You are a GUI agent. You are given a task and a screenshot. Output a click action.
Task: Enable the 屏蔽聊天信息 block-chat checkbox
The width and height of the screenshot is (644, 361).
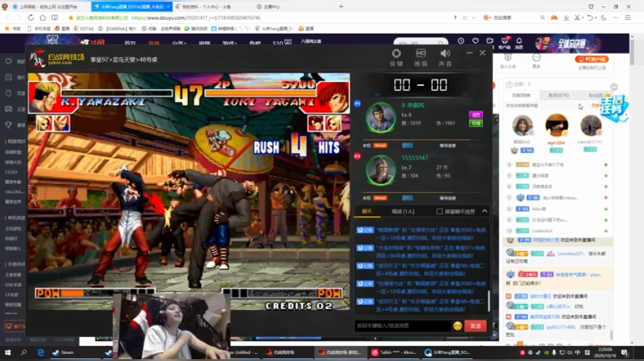pyautogui.click(x=439, y=211)
